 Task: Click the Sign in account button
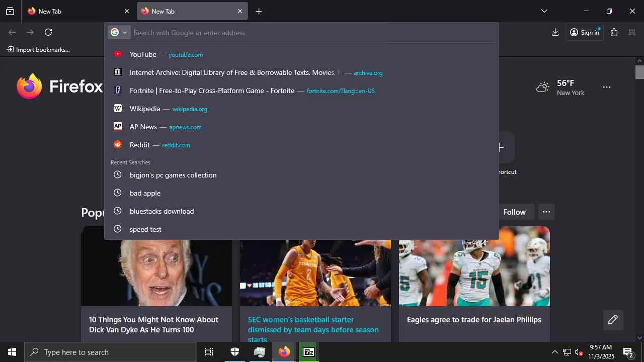(585, 32)
